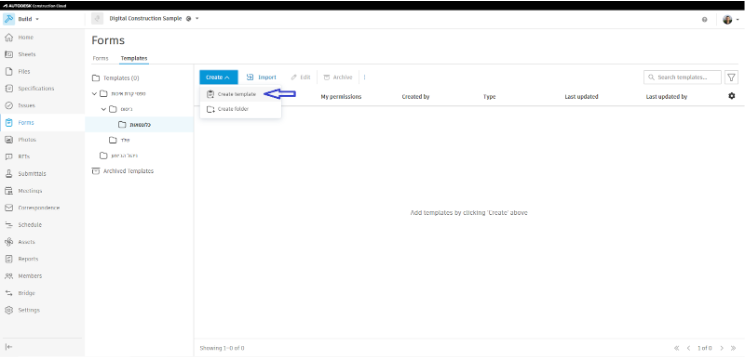Open the Specifications tool
Viewport: 752px width, 360px height.
tap(36, 88)
